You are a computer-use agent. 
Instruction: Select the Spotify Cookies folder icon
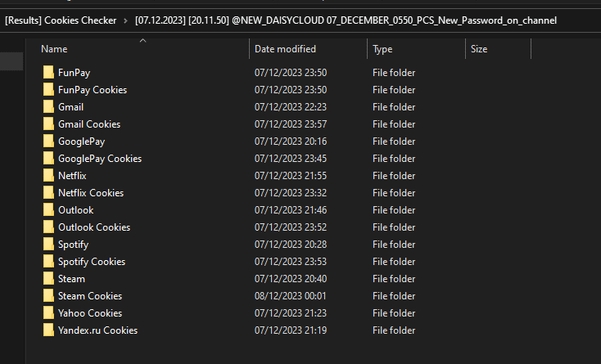[x=48, y=262]
